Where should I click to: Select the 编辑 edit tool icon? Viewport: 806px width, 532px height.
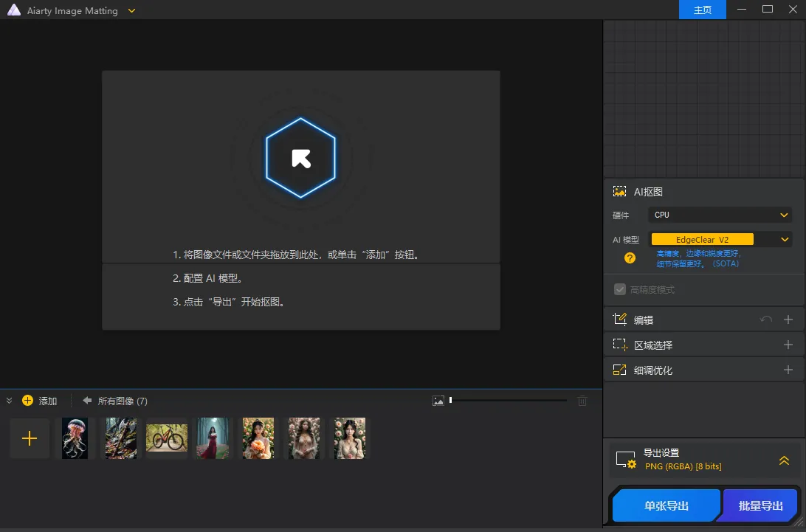click(621, 319)
